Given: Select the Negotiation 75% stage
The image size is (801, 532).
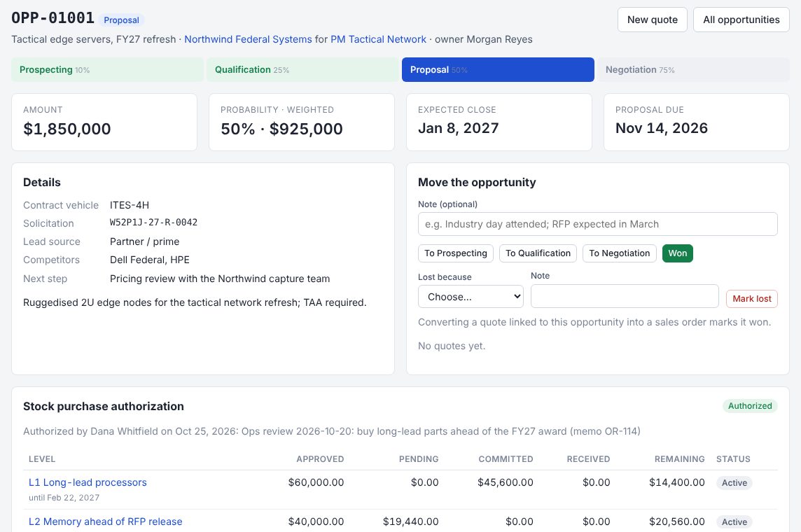Looking at the screenshot, I should [693, 69].
